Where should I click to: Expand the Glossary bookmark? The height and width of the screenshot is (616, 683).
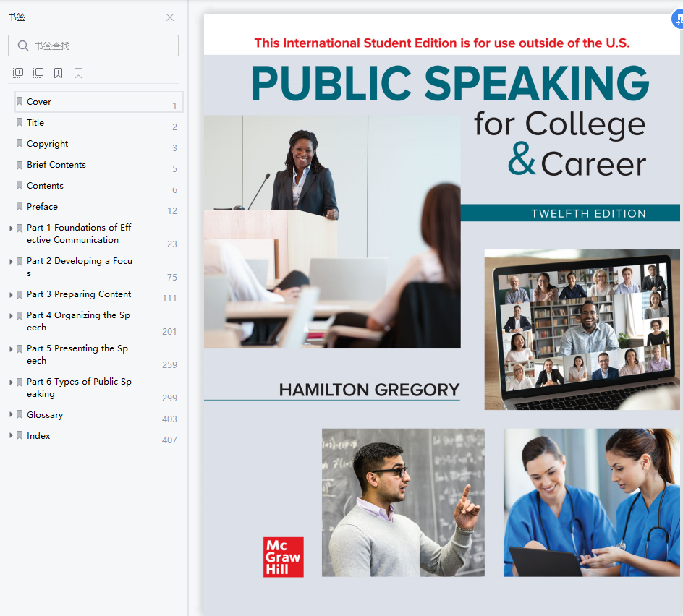pos(11,414)
